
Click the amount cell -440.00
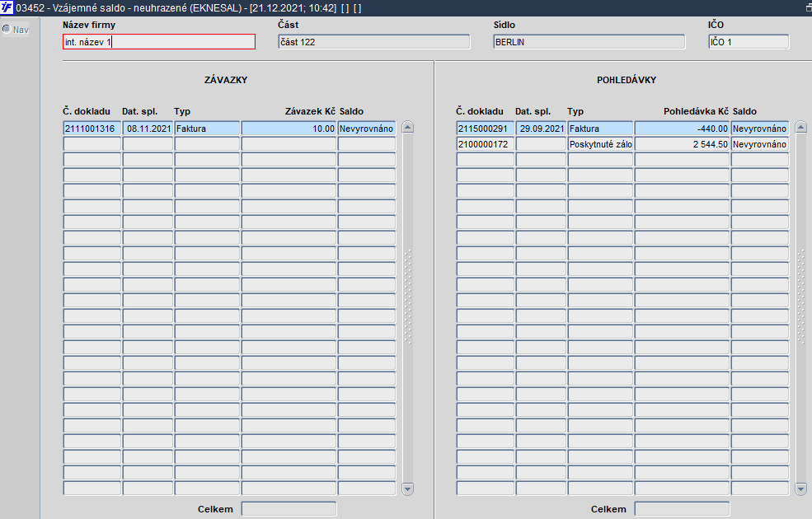tap(682, 129)
